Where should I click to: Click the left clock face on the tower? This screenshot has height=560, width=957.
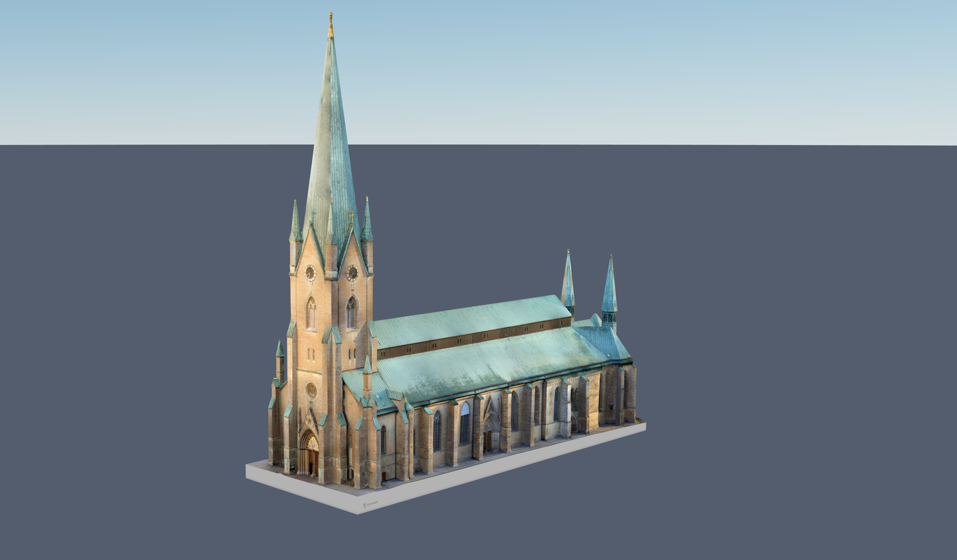point(310,273)
